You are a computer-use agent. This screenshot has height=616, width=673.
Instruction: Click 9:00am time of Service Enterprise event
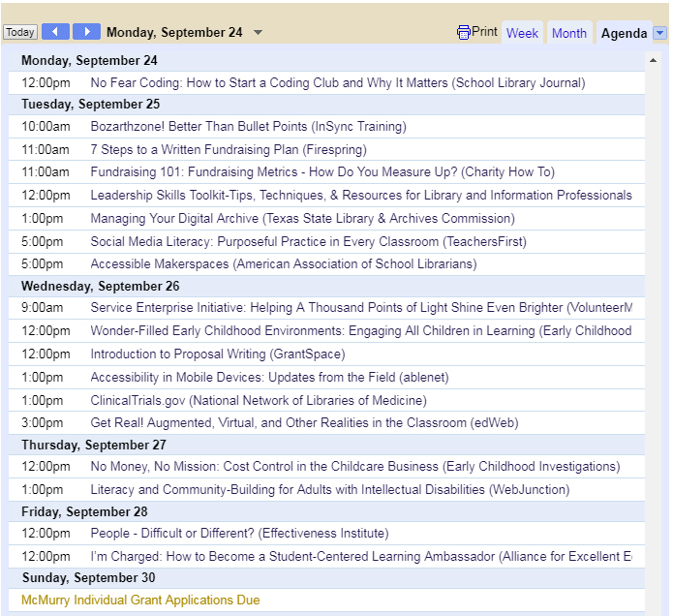point(42,308)
